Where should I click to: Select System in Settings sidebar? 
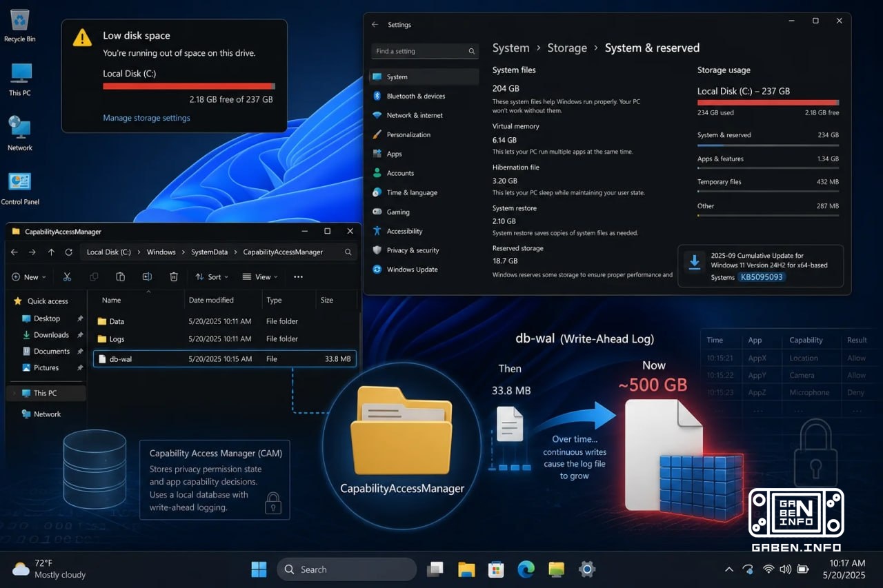coord(424,77)
